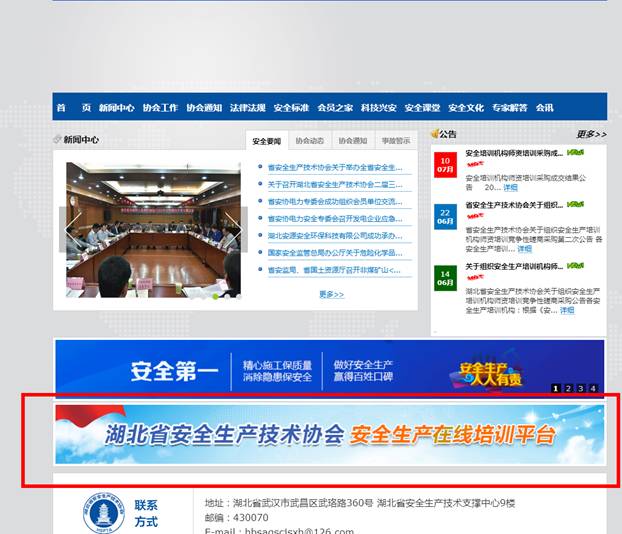Open announcement 安全培训机构师资培训采购成...
Viewport: 622px width, 534px height.
(x=514, y=154)
